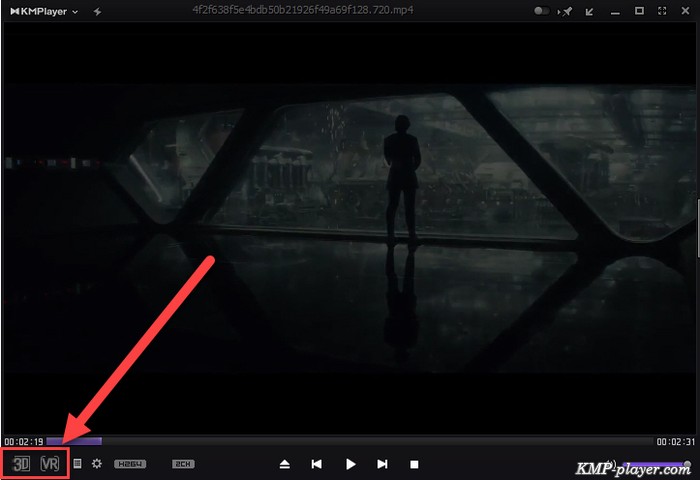Maximize the KMPlayer window
This screenshot has width=700, height=480.
[x=639, y=11]
